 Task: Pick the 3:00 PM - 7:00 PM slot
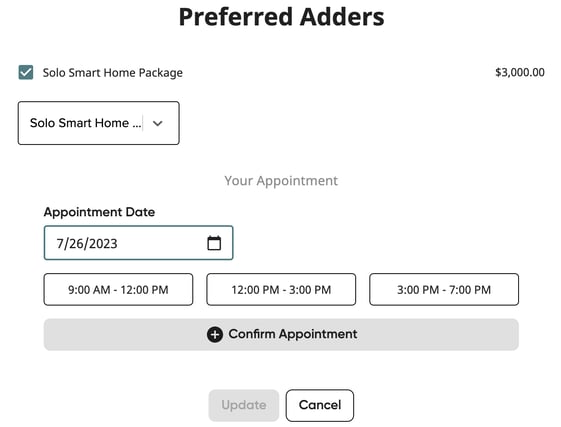tap(444, 290)
